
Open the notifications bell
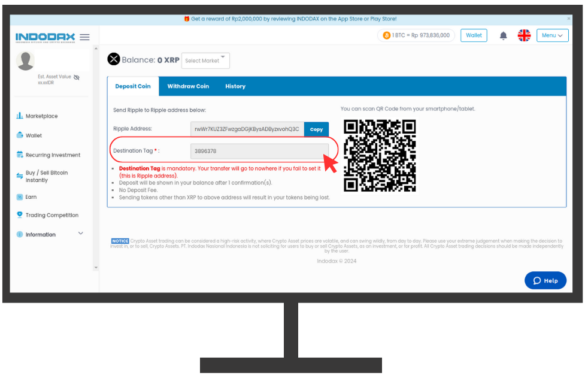[503, 35]
